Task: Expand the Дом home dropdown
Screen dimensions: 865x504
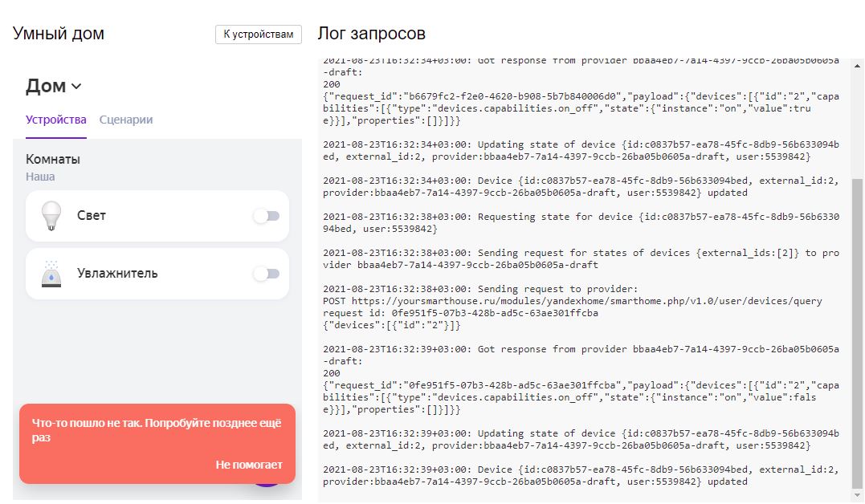Action: tap(54, 86)
